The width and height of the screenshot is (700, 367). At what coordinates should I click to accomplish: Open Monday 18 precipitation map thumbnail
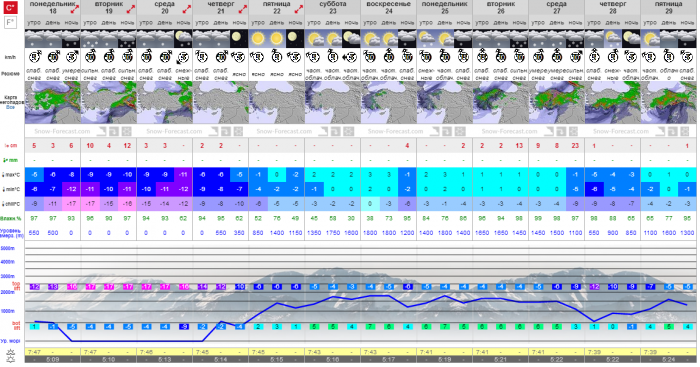[x=53, y=103]
